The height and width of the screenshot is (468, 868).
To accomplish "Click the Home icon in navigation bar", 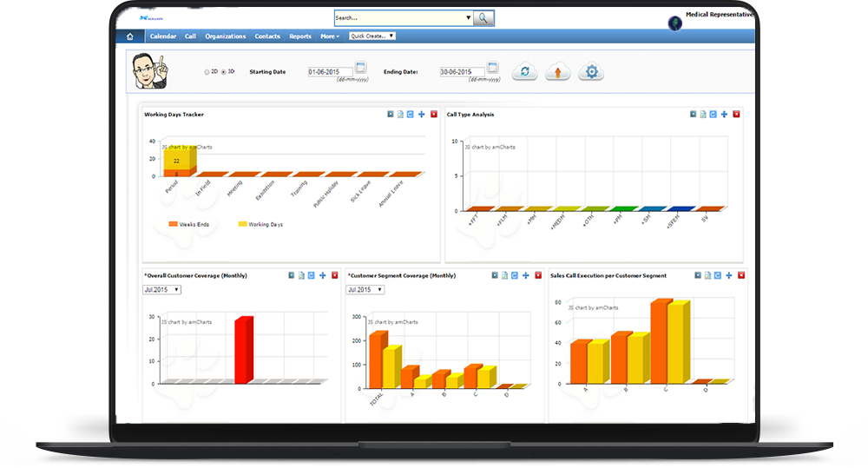I will (129, 36).
